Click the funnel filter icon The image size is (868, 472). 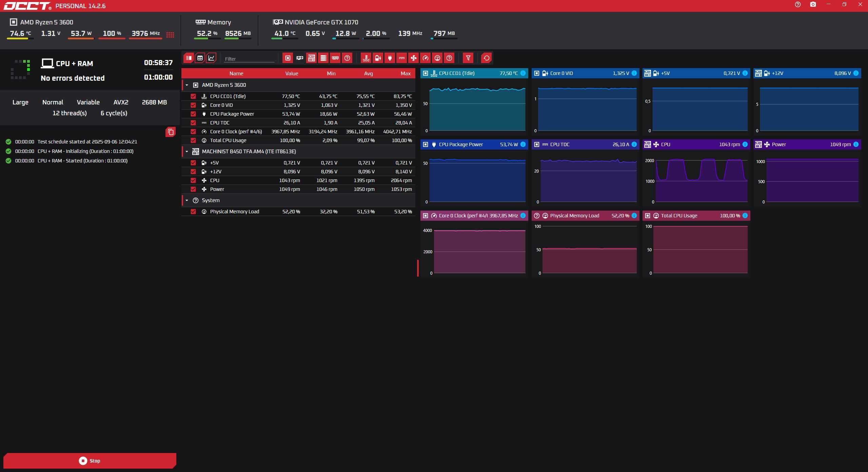click(x=468, y=58)
